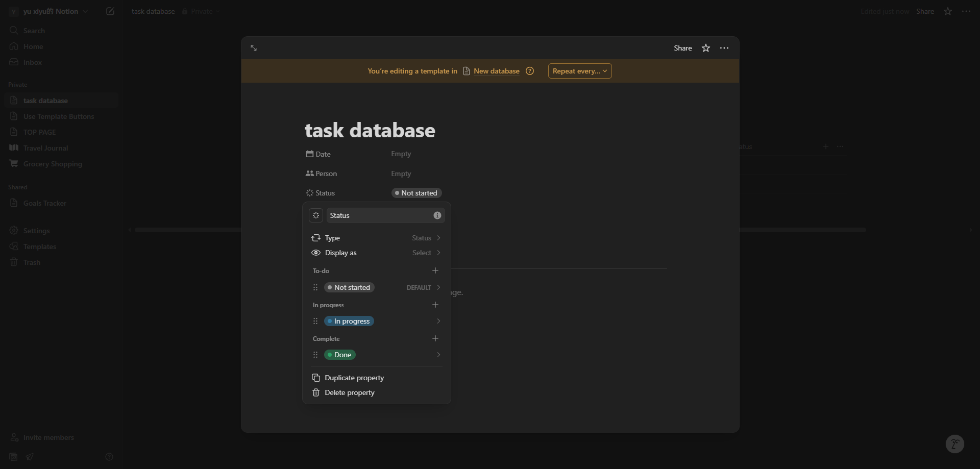
Task: Open the workspace switcher yu xiyu's Notion
Action: (x=49, y=11)
